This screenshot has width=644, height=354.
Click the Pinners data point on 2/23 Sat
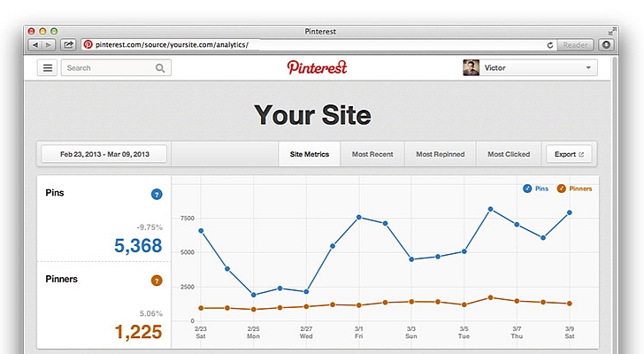click(x=201, y=308)
